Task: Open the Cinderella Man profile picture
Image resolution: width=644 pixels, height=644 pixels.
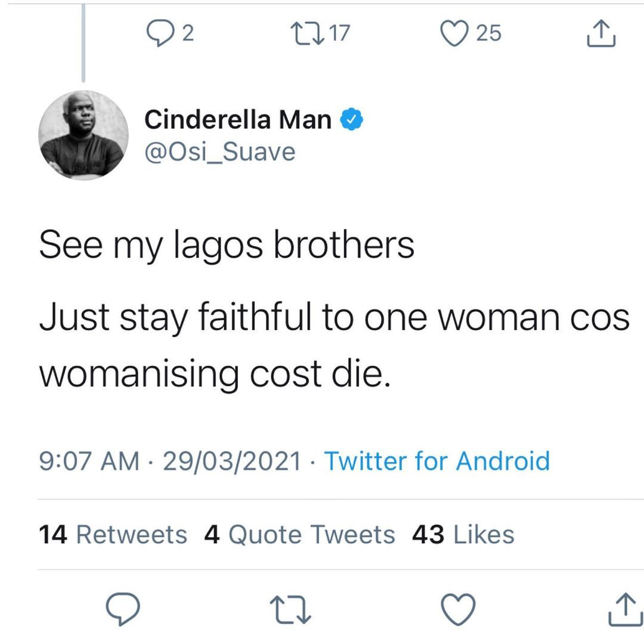Action: click(83, 135)
